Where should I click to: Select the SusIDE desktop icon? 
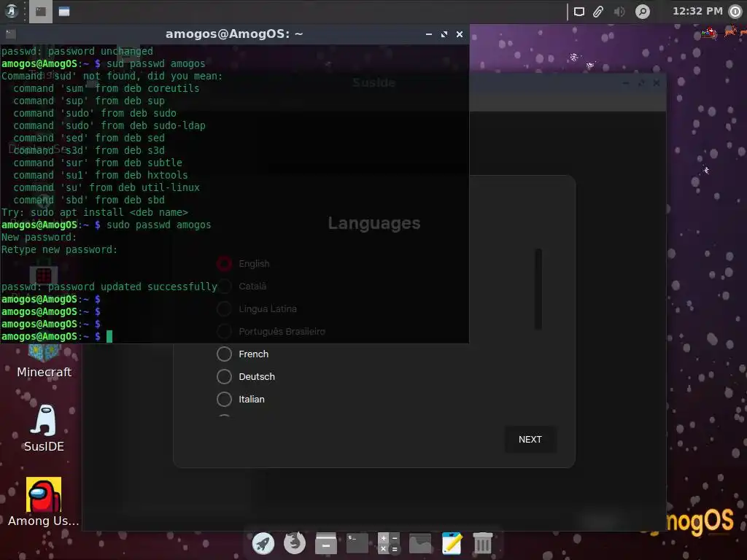click(44, 428)
